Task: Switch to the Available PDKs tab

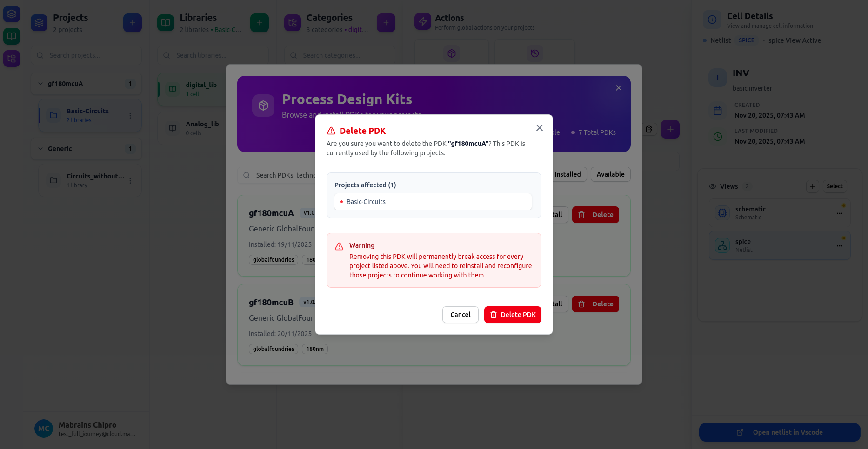Action: pos(610,174)
